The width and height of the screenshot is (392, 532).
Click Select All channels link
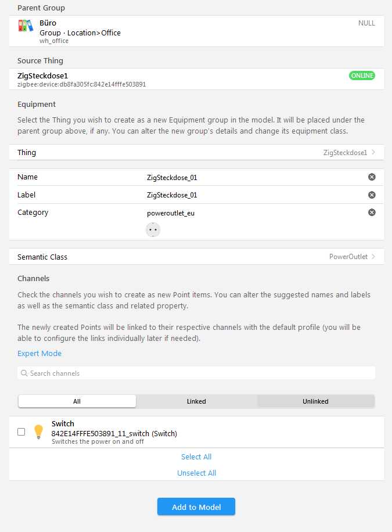pyautogui.click(x=196, y=457)
